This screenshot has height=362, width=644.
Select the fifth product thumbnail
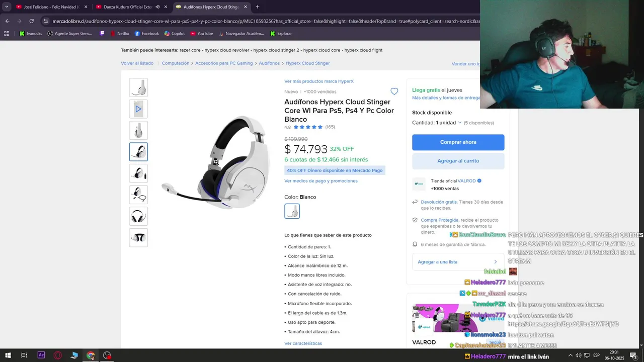(138, 173)
